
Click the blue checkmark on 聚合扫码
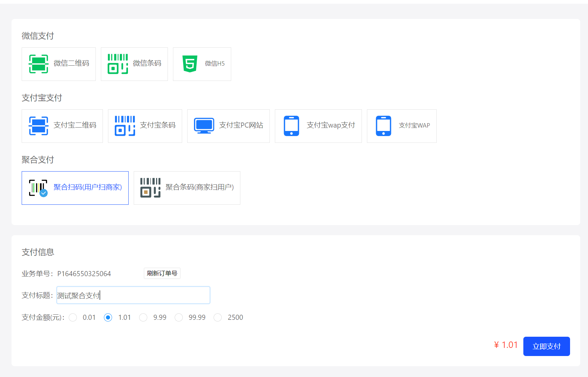pos(43,194)
